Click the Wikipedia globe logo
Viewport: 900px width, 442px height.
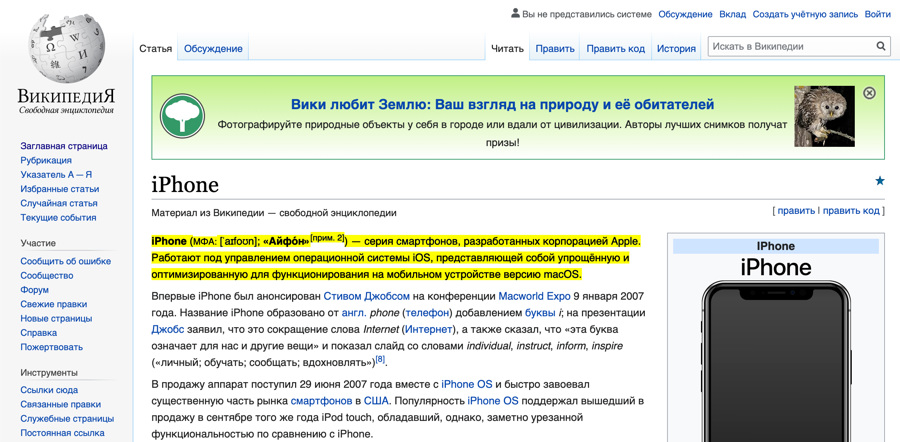(x=67, y=49)
